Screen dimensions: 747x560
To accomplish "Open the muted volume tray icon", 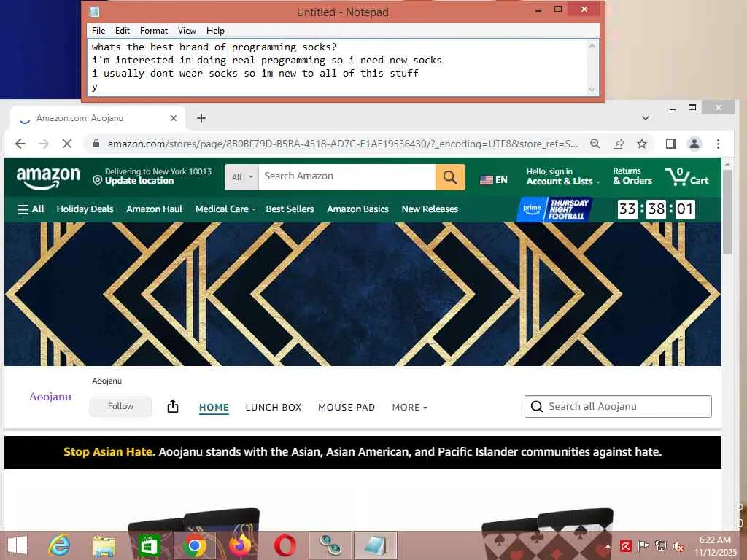I will coord(678,546).
